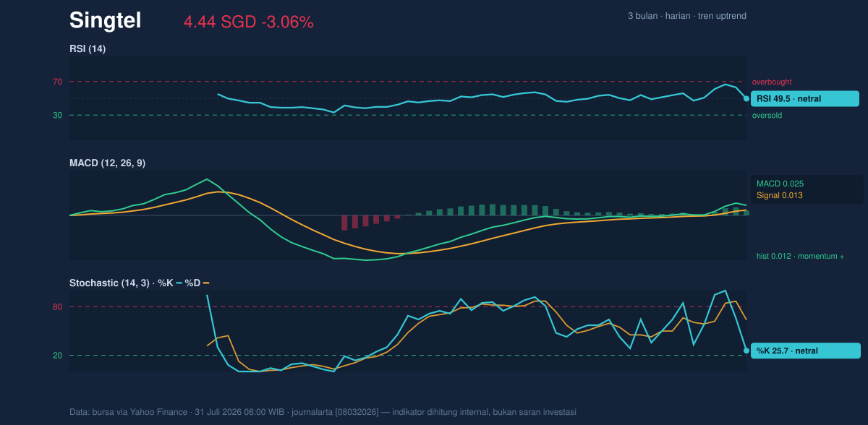Image resolution: width=868 pixels, height=425 pixels.
Task: Select the price text 4.44 SGD -3.06%
Action: click(249, 22)
